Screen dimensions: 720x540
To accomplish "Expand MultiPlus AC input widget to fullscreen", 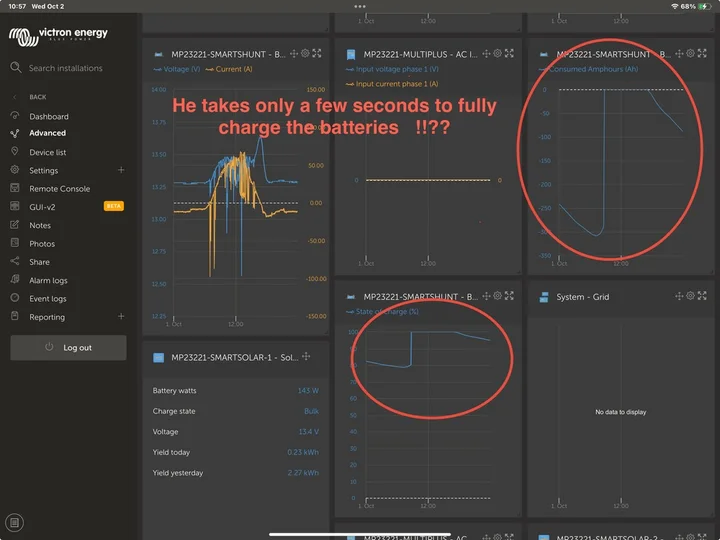I will [509, 53].
